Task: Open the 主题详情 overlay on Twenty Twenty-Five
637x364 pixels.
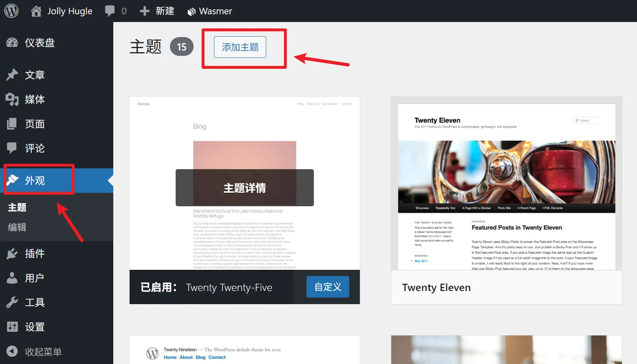Action: tap(245, 188)
